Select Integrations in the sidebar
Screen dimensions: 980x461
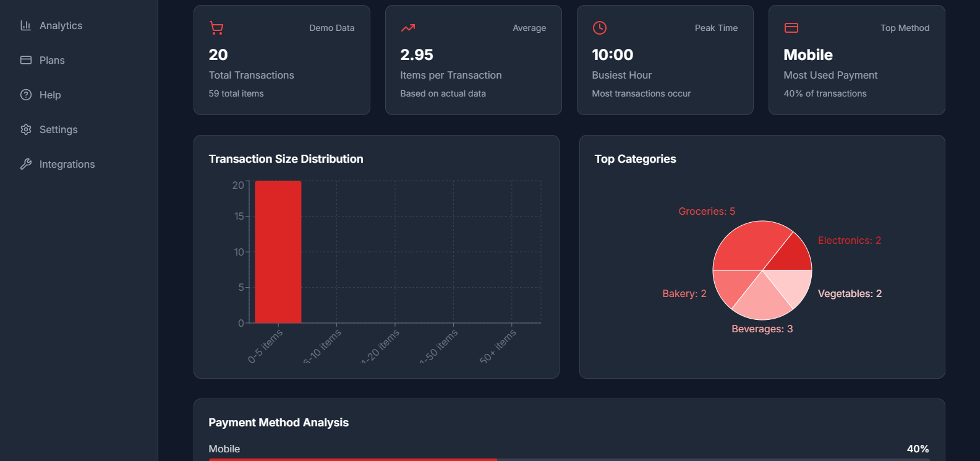(79, 164)
